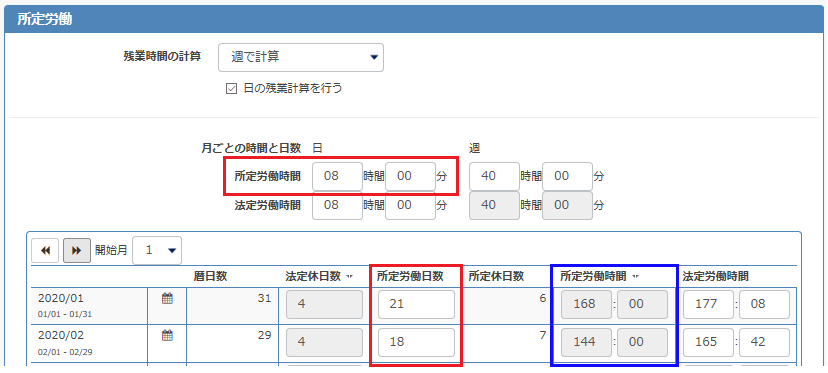Click 所定労働日数 field showing 18
The height and width of the screenshot is (373, 828).
(x=416, y=342)
